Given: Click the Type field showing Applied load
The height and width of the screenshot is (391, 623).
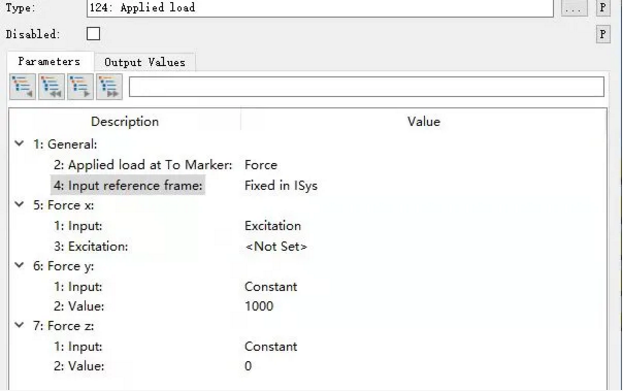Looking at the screenshot, I should tap(320, 8).
